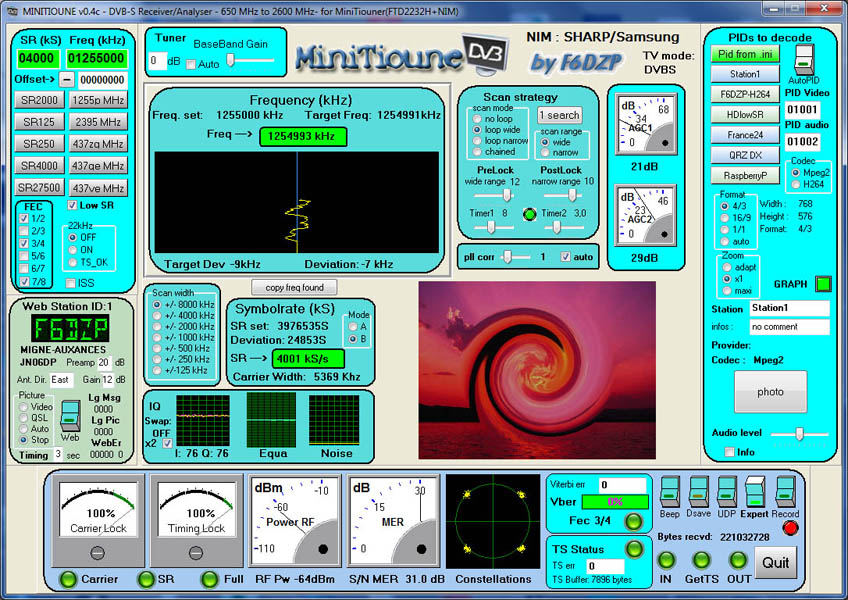Click the photo capture button
848x600 pixels.
point(770,392)
